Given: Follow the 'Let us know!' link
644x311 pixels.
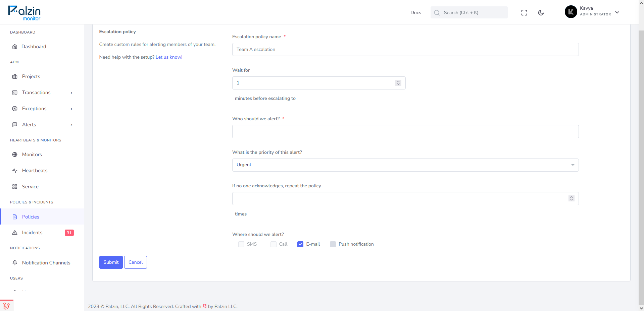Looking at the screenshot, I should (x=169, y=57).
